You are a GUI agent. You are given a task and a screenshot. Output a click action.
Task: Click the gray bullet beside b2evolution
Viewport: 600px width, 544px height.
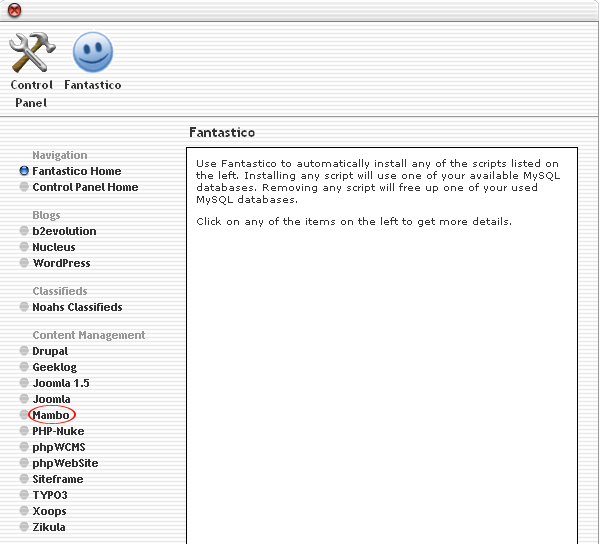(24, 231)
